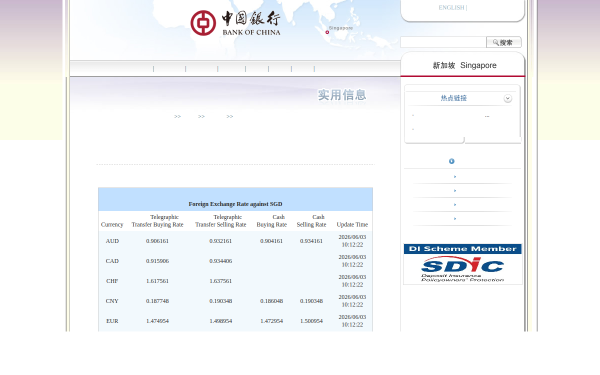Click the 实用信息 page heading
This screenshot has width=600, height=375.
tap(342, 95)
